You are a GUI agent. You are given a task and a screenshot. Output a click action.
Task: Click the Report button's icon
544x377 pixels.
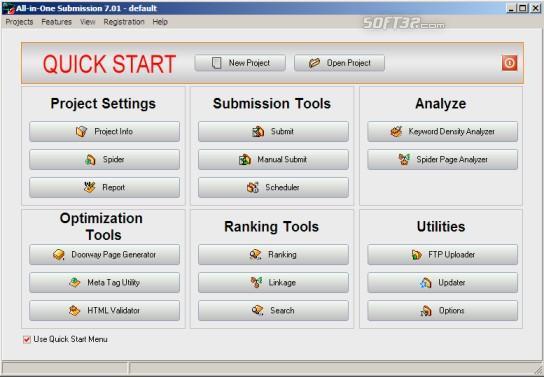(90, 187)
